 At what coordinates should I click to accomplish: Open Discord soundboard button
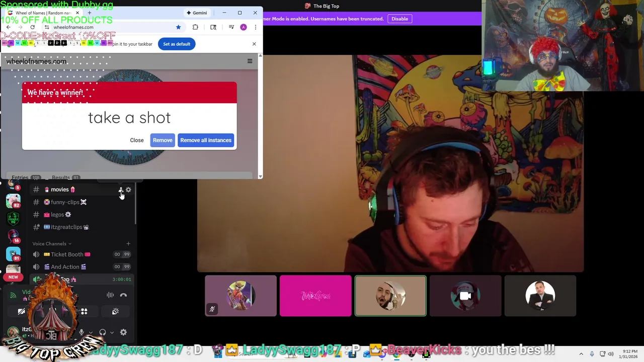tap(115, 312)
